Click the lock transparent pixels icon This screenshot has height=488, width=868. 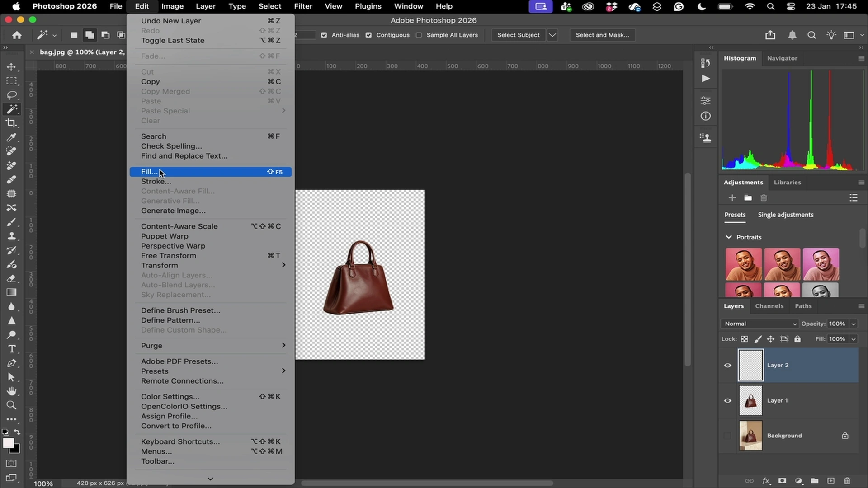pyautogui.click(x=744, y=339)
